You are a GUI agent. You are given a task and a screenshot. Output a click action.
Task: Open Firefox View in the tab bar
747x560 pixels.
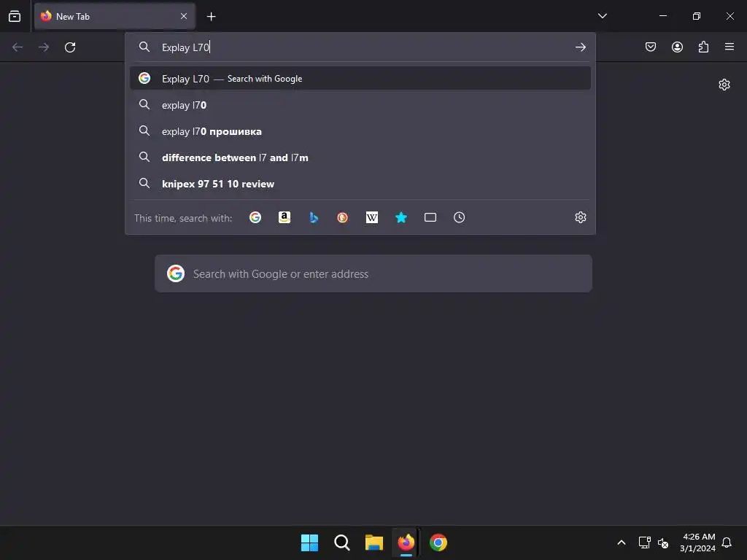pos(15,16)
